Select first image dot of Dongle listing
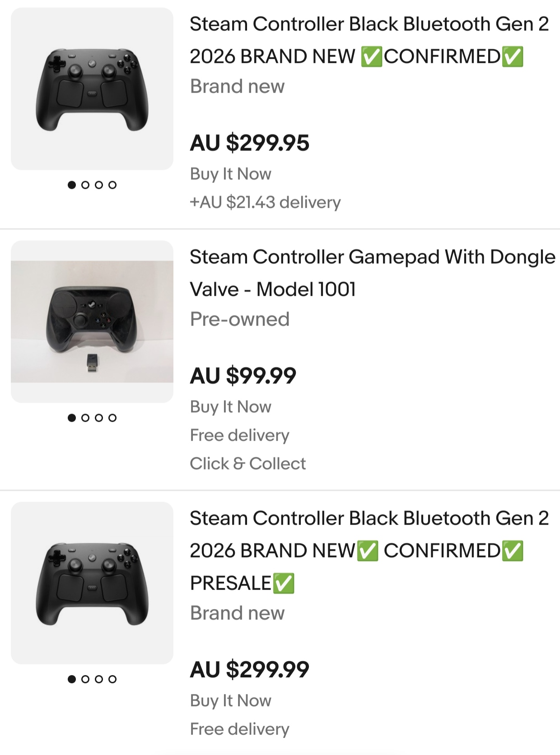The height and width of the screenshot is (755, 560). coord(72,418)
